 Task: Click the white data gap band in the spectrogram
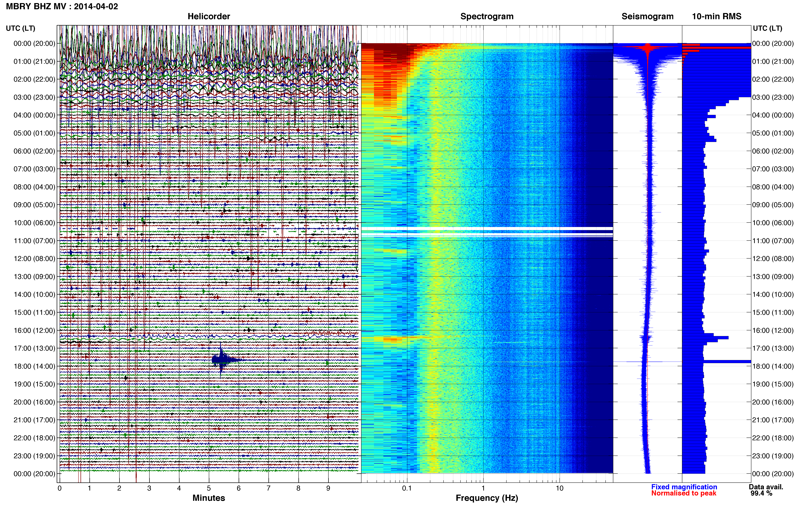[487, 229]
